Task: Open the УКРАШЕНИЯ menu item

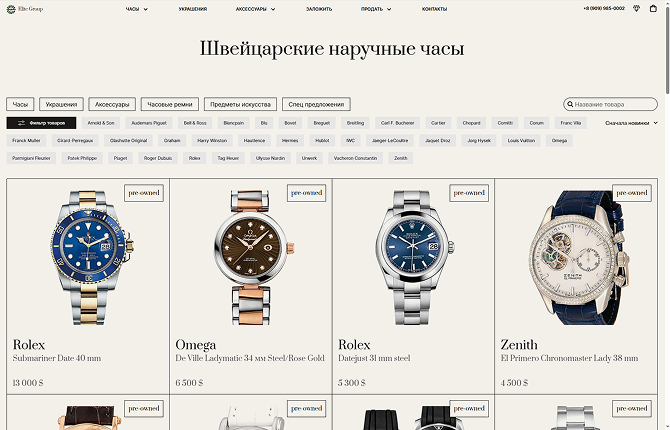Action: pos(193,9)
